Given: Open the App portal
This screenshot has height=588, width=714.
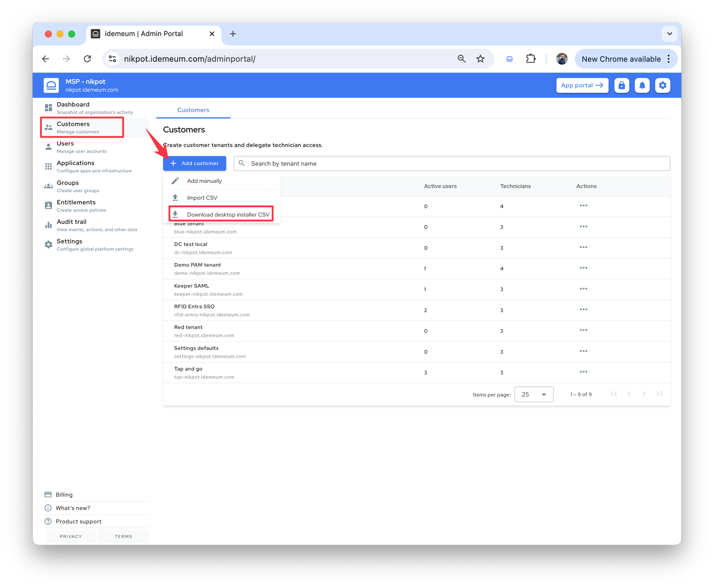Looking at the screenshot, I should (582, 85).
